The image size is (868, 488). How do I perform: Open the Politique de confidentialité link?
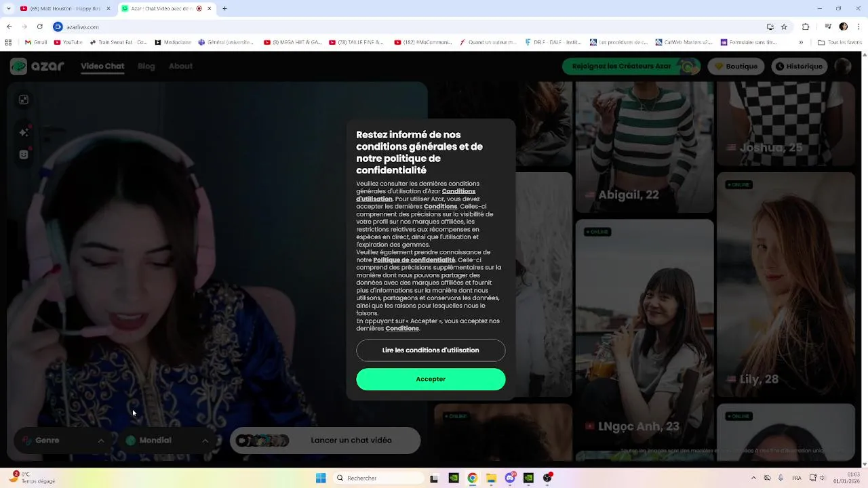pyautogui.click(x=414, y=260)
